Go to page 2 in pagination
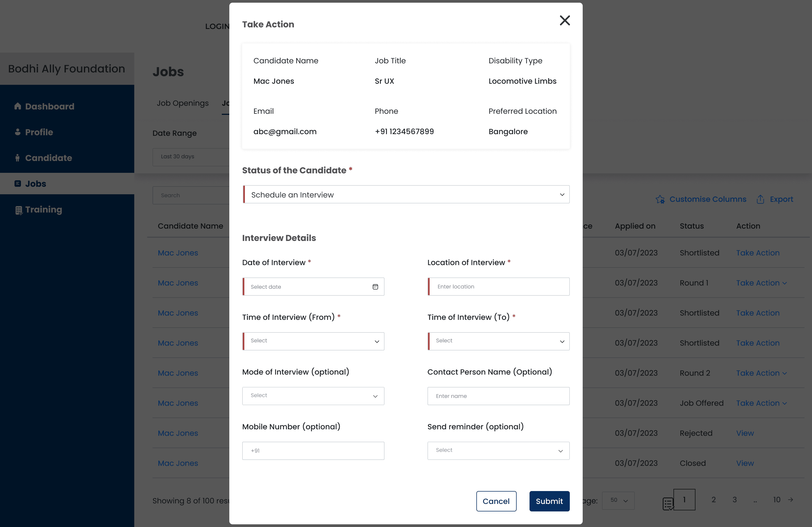This screenshot has height=527, width=812. 713,500
